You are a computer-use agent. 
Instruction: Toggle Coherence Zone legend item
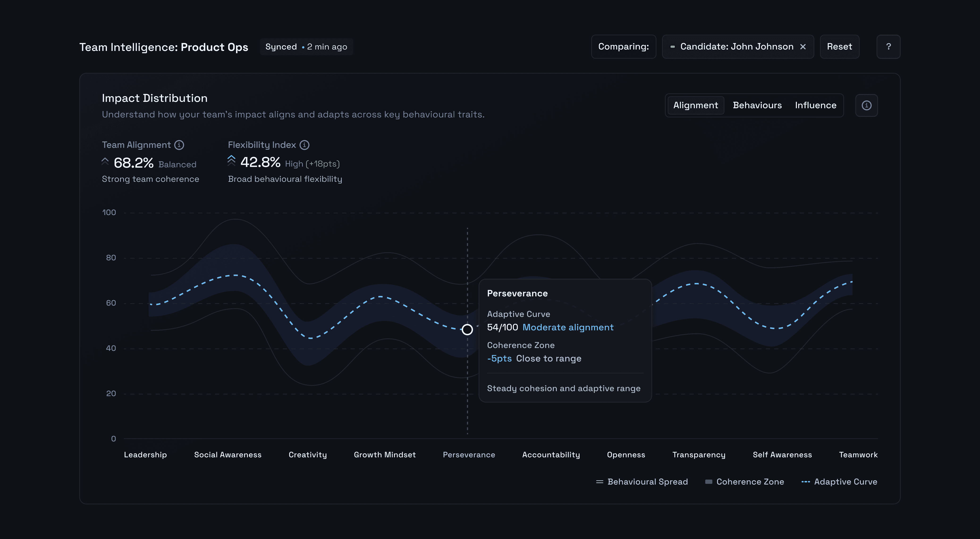coord(744,482)
